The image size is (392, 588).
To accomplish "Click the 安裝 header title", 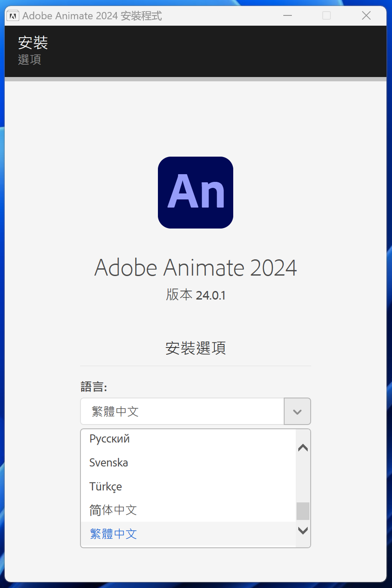I will pos(33,42).
